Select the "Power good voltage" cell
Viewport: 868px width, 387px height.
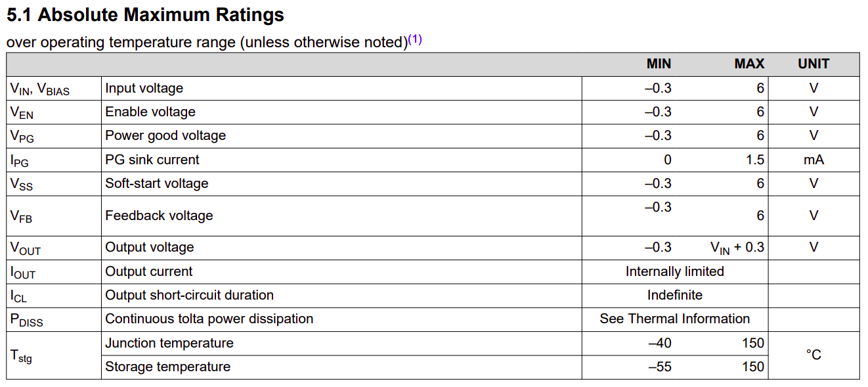click(165, 135)
